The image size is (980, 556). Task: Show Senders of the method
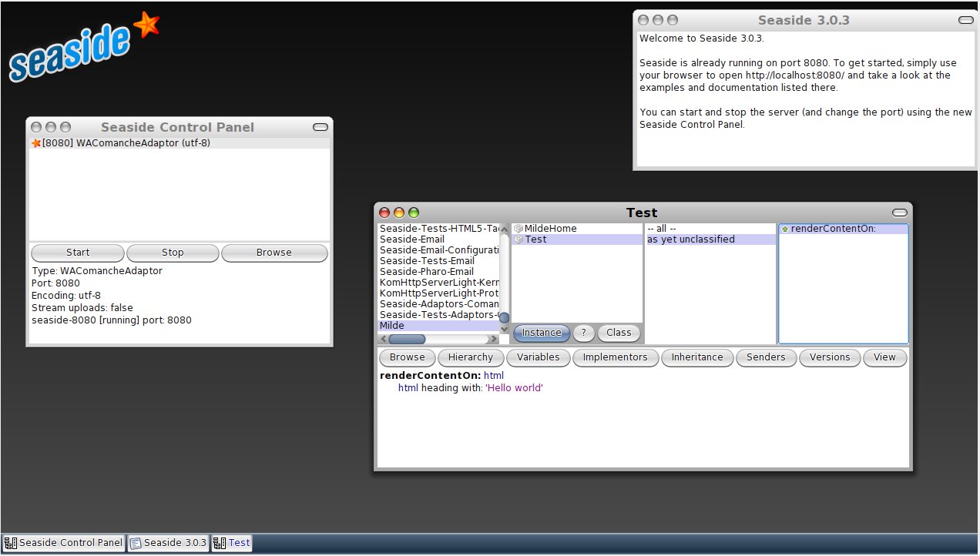pos(766,357)
